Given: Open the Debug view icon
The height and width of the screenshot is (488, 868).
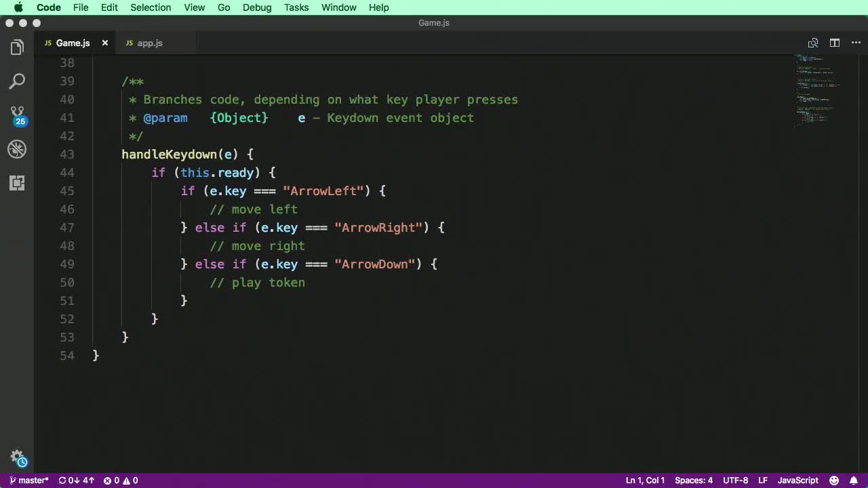Looking at the screenshot, I should [x=17, y=149].
